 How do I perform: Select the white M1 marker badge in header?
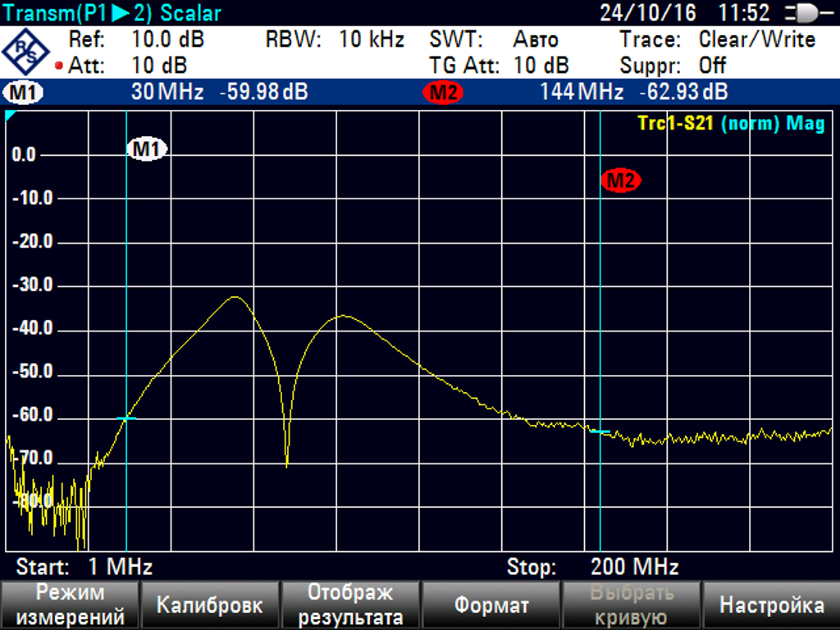coord(23,93)
